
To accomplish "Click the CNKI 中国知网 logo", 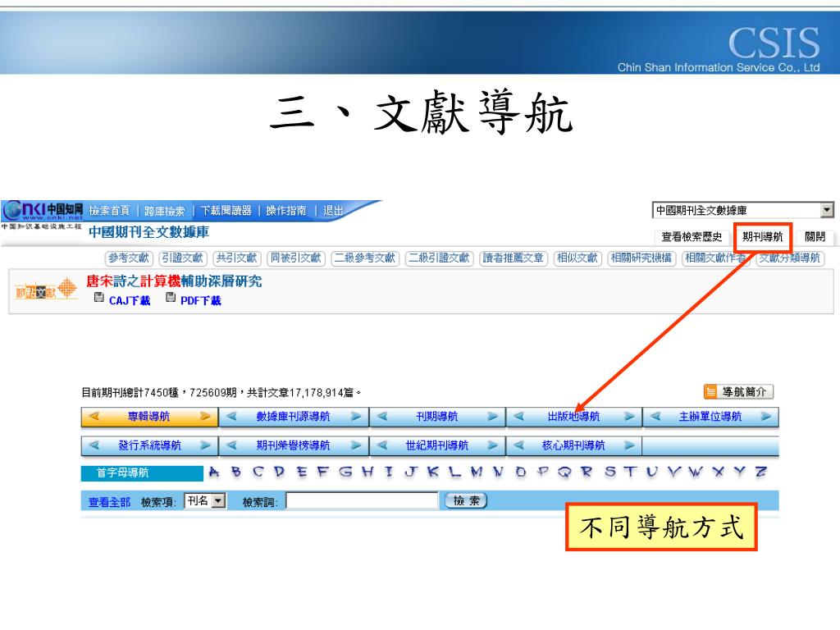I will click(x=43, y=210).
